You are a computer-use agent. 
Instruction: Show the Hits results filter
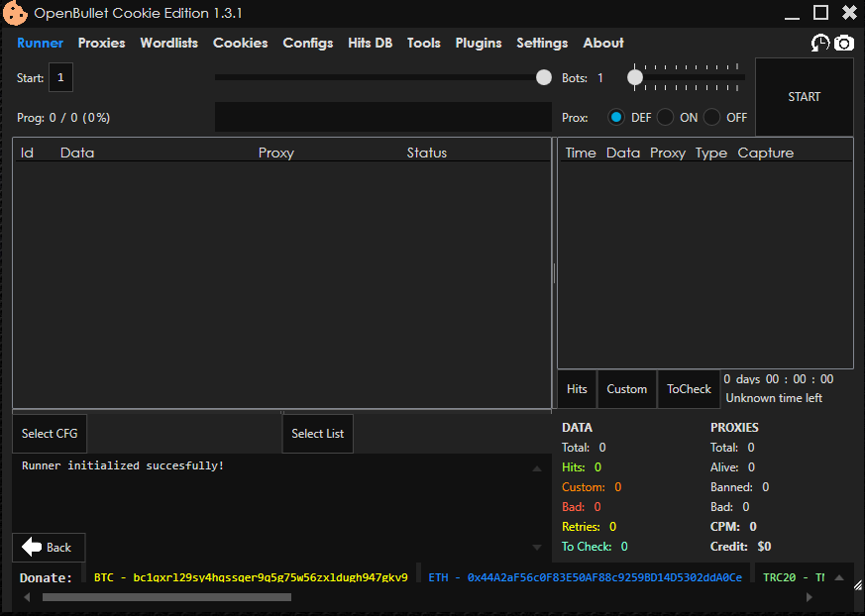point(577,389)
